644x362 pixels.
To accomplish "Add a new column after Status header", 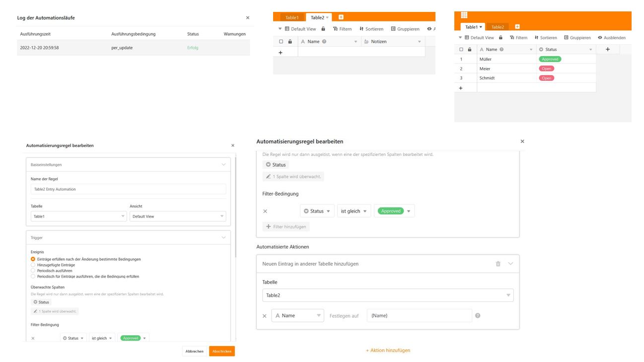I will pyautogui.click(x=607, y=50).
